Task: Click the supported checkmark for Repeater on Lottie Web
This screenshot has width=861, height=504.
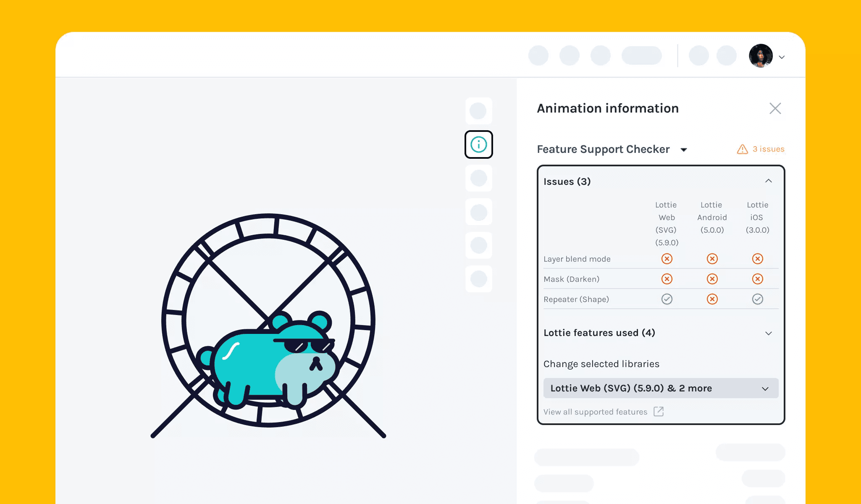Action: [x=667, y=299]
